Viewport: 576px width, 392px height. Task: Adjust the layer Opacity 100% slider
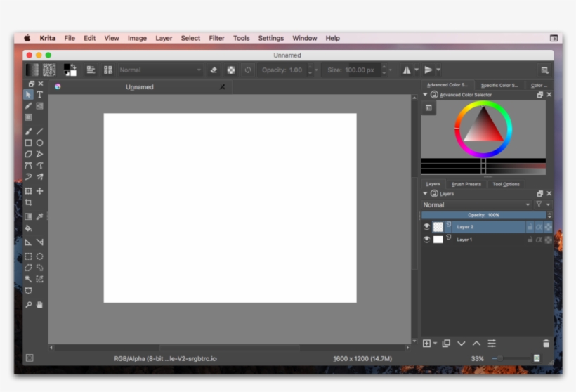tap(484, 215)
